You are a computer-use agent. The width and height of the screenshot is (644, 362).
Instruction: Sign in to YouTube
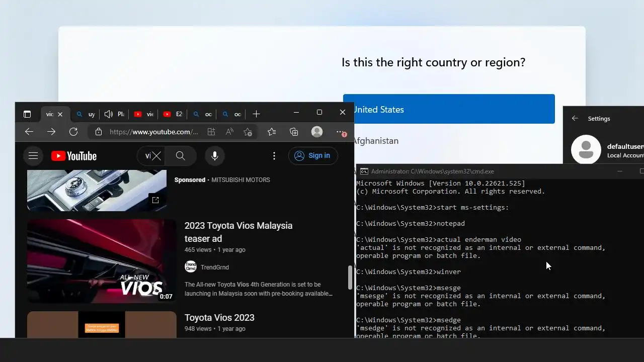pos(313,156)
